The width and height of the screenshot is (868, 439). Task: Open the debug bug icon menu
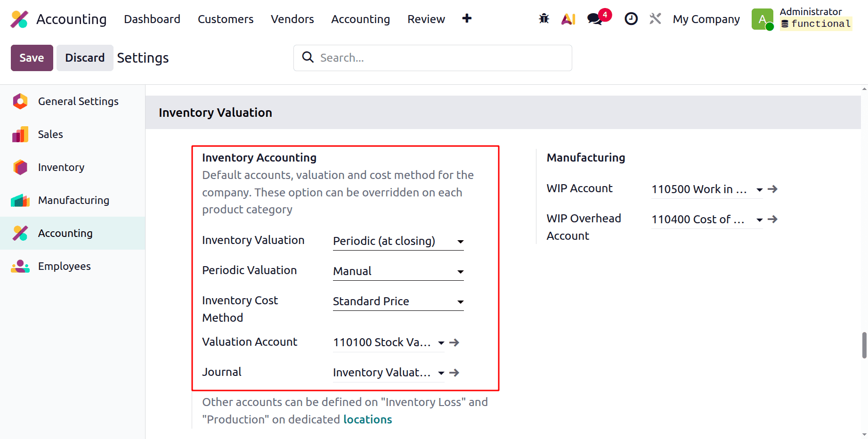[544, 19]
